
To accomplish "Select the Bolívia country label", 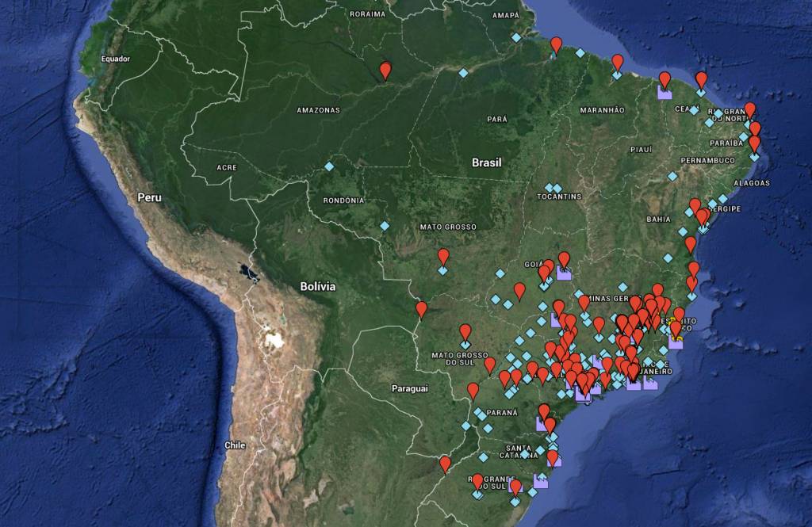I will tap(317, 286).
